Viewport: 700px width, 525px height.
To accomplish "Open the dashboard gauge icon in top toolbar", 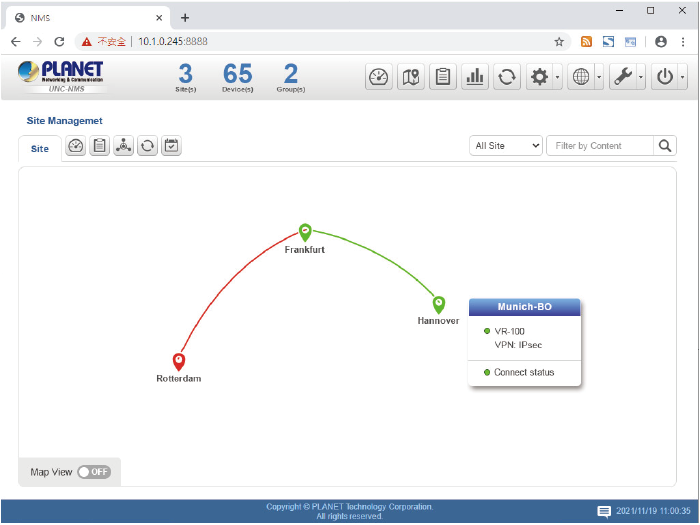I will coord(379,77).
